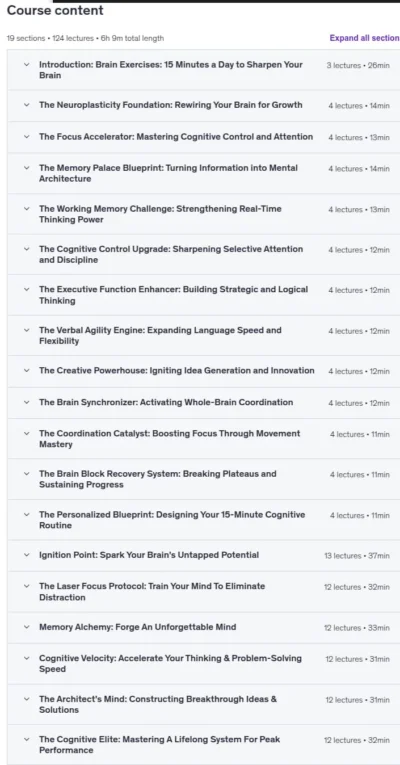Open Cognitive Velocity section title
Viewport: 400px width, 765px height.
(170, 663)
